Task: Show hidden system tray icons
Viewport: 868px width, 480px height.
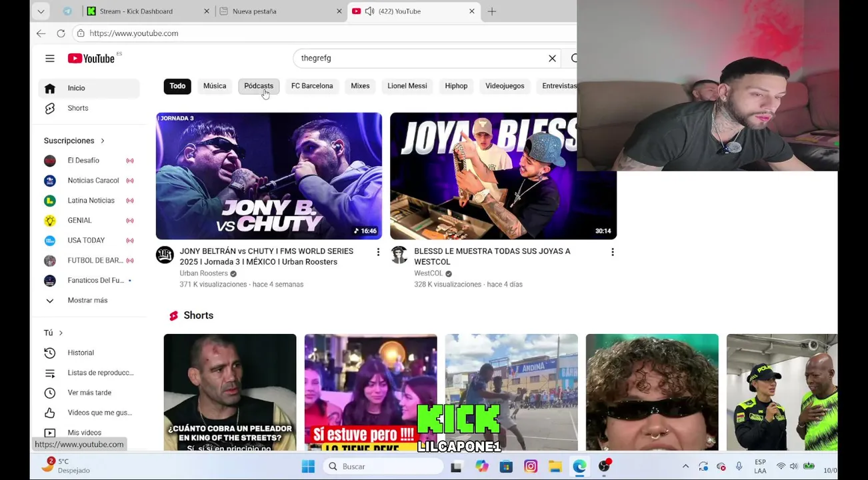Action: 685,467
